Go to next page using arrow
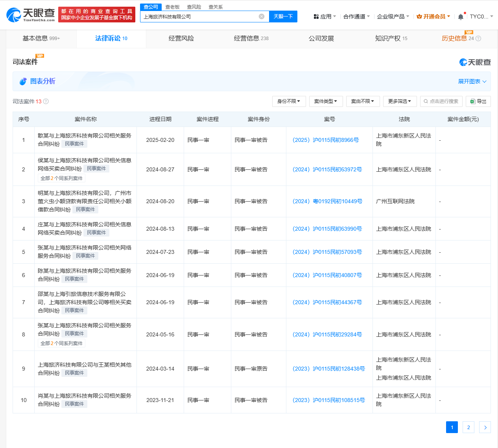Viewport: 498px width, 448px height. pos(485,427)
